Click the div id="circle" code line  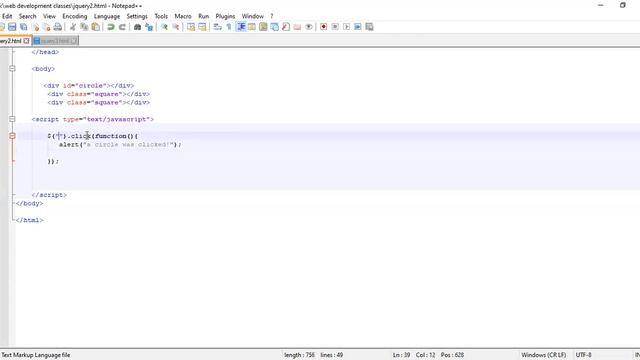pos(89,86)
